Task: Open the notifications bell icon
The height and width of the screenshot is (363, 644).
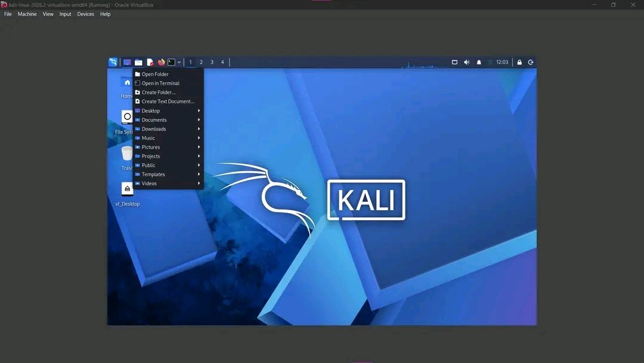Action: coord(479,62)
